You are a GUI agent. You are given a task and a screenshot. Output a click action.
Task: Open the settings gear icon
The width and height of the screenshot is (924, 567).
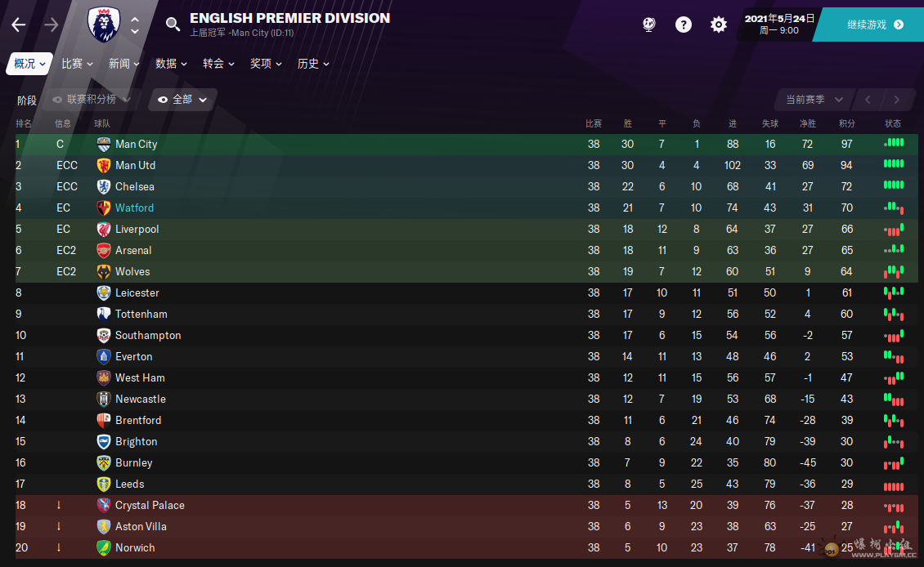click(x=719, y=25)
